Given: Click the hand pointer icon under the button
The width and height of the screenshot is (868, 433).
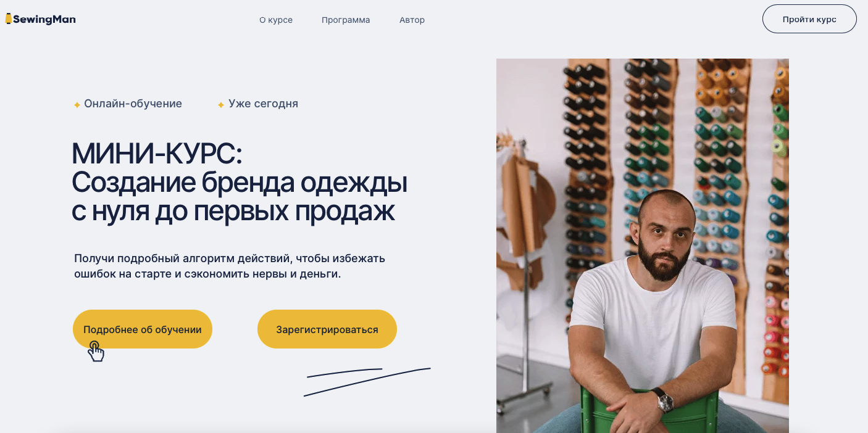Looking at the screenshot, I should pyautogui.click(x=96, y=351).
